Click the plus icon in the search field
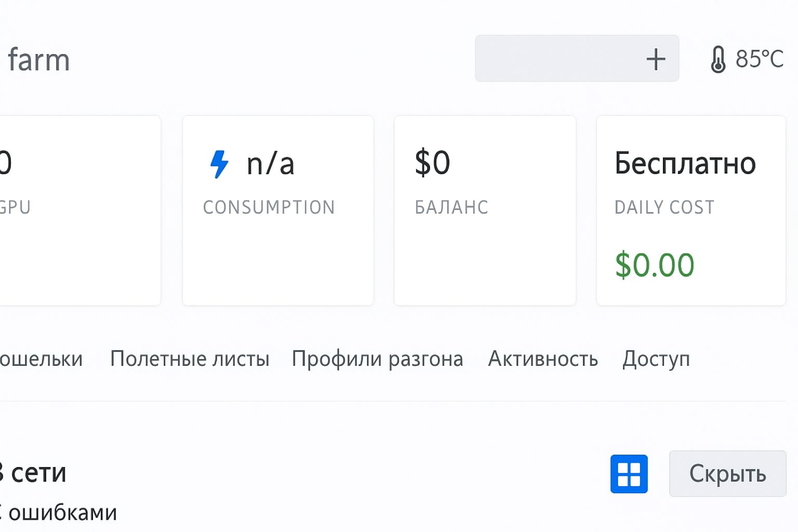 (656, 59)
